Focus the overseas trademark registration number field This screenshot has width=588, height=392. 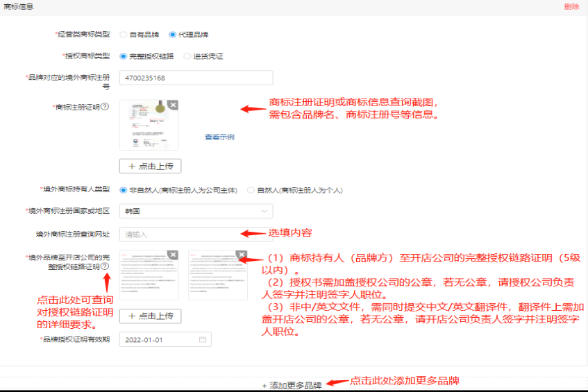(196, 78)
